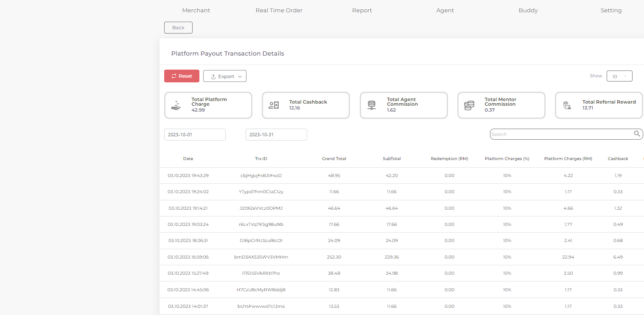Viewport: 644px width, 315px height.
Task: Select the Agent menu item
Action: point(445,10)
